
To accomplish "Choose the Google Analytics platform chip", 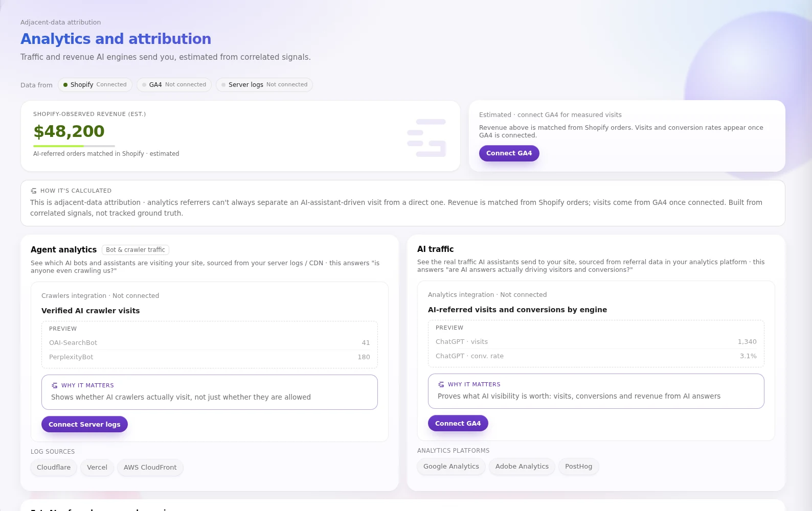I will pyautogui.click(x=451, y=467).
